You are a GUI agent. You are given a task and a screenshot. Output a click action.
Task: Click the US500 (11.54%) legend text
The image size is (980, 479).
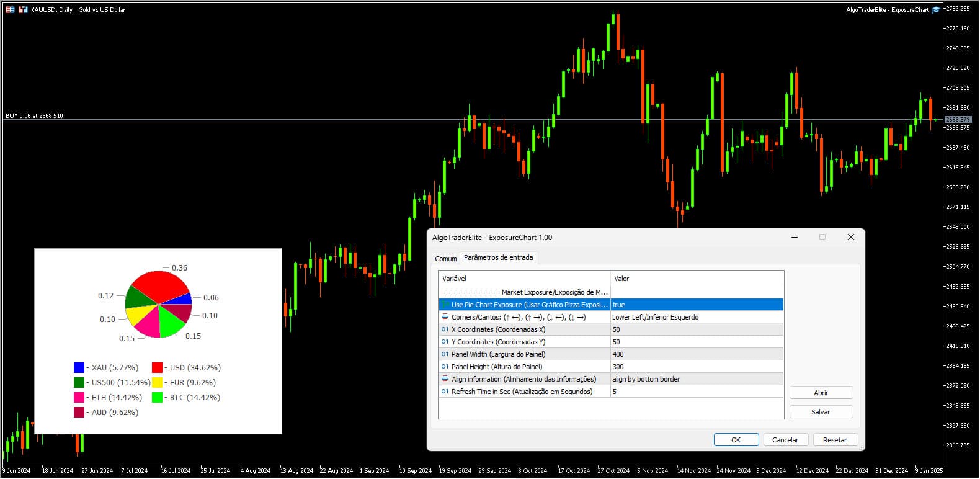[x=121, y=383]
